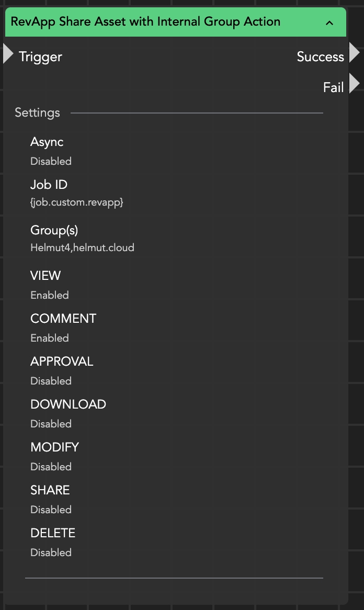The width and height of the screenshot is (364, 610).
Task: Click the Trigger input port arrow
Action: (x=8, y=54)
